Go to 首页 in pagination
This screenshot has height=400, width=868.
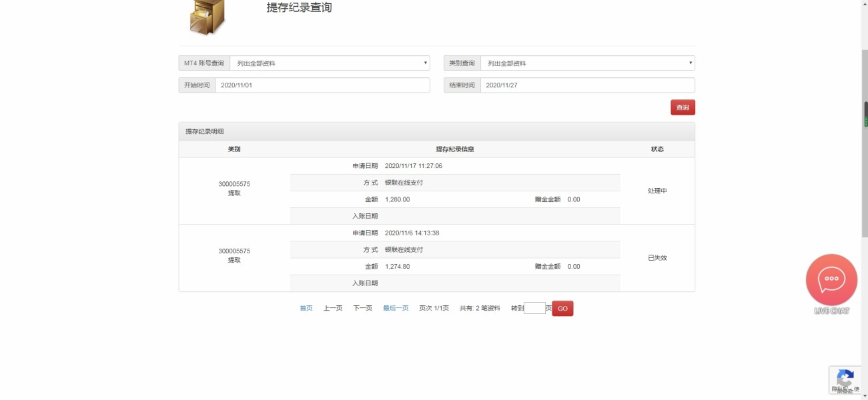306,308
